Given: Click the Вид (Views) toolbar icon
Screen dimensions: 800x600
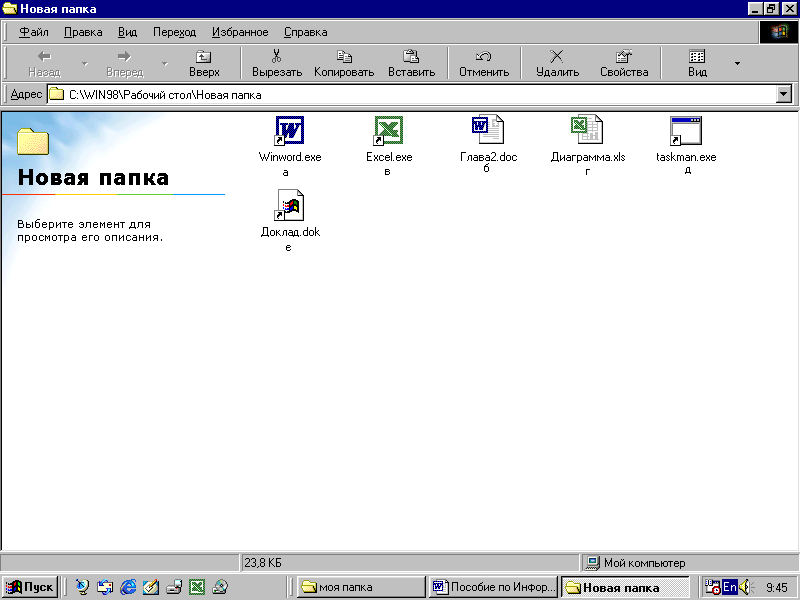Looking at the screenshot, I should pos(697,56).
